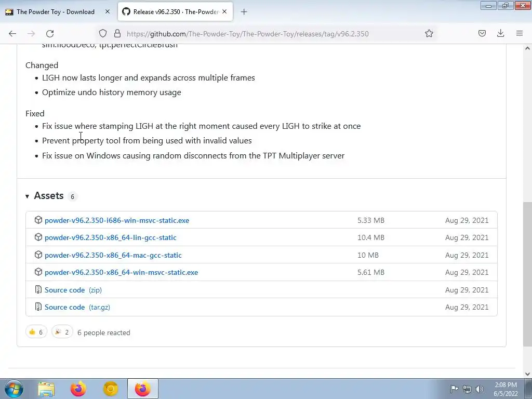Download powder-v96.2.350-x86_64-lin-gcc-static
This screenshot has height=399, width=532.
[x=110, y=237]
